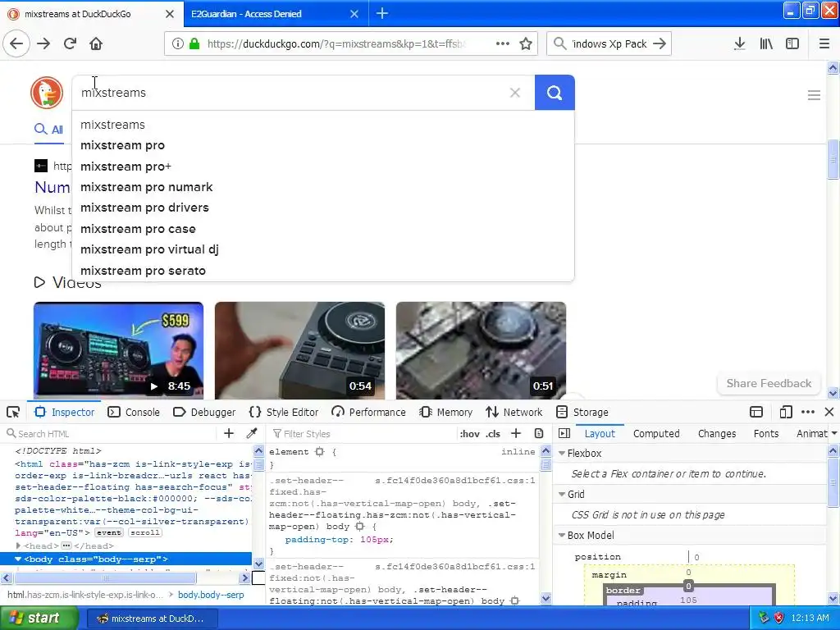Switch to Fonts sidebar tab
This screenshot has height=630, width=840.
click(x=766, y=433)
